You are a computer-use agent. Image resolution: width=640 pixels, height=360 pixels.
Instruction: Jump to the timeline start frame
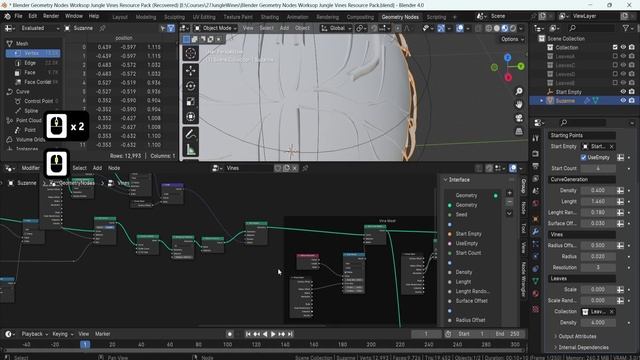click(248, 334)
